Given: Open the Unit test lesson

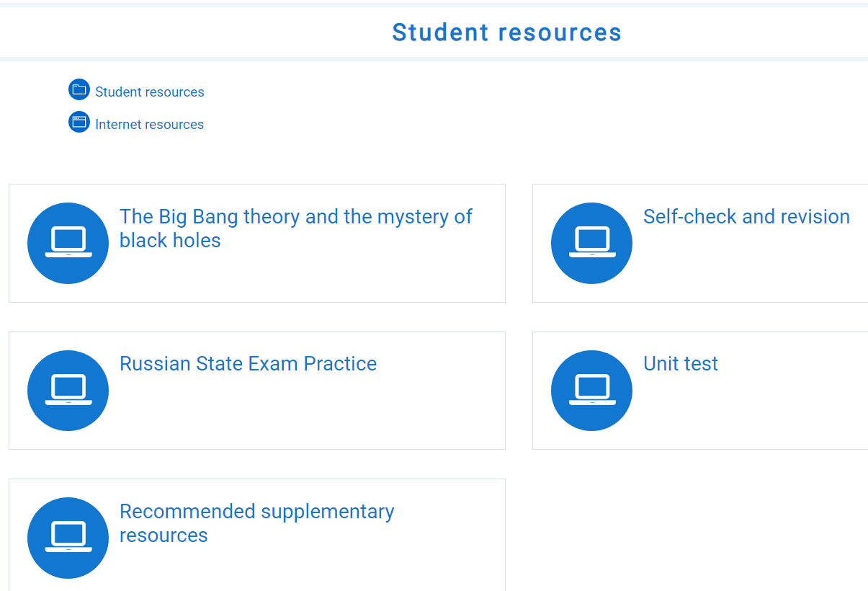Looking at the screenshot, I should (680, 364).
